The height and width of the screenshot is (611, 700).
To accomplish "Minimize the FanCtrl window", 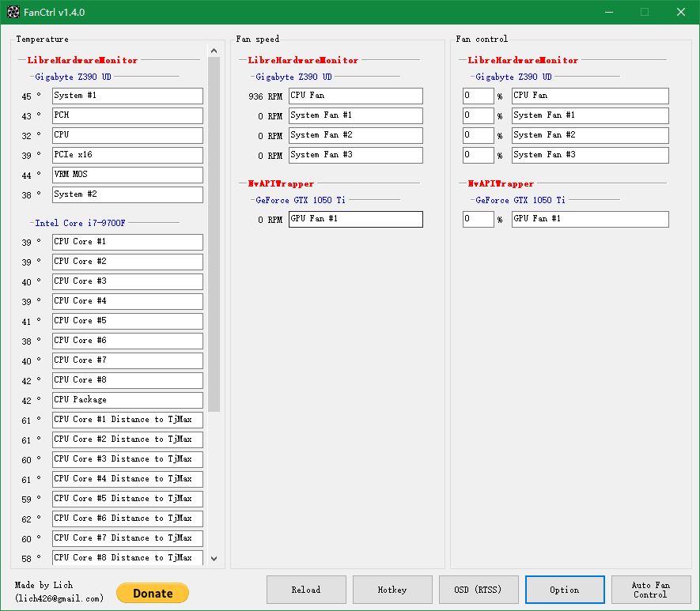I will point(609,12).
